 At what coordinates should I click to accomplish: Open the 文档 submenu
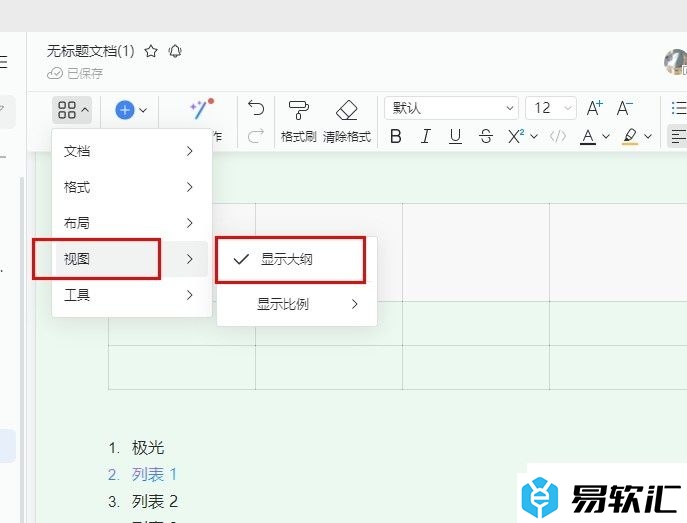point(130,151)
